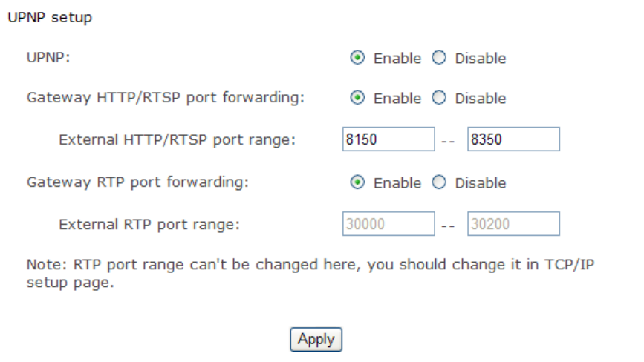Click the HTTP/RTSP end port field 8350
Screen dimensions: 644x362
point(513,139)
